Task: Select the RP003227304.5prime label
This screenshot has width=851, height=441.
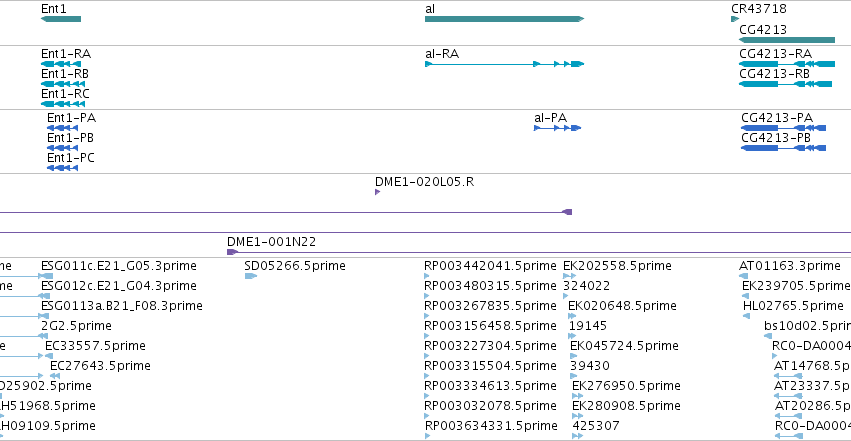Action: (x=491, y=346)
